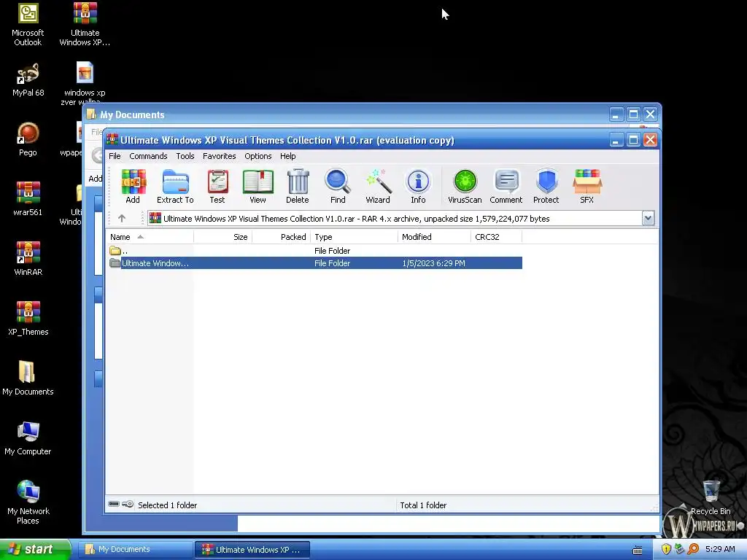Open Microsoft Outlook desktop icon
The width and height of the screenshot is (747, 560).
point(28,25)
